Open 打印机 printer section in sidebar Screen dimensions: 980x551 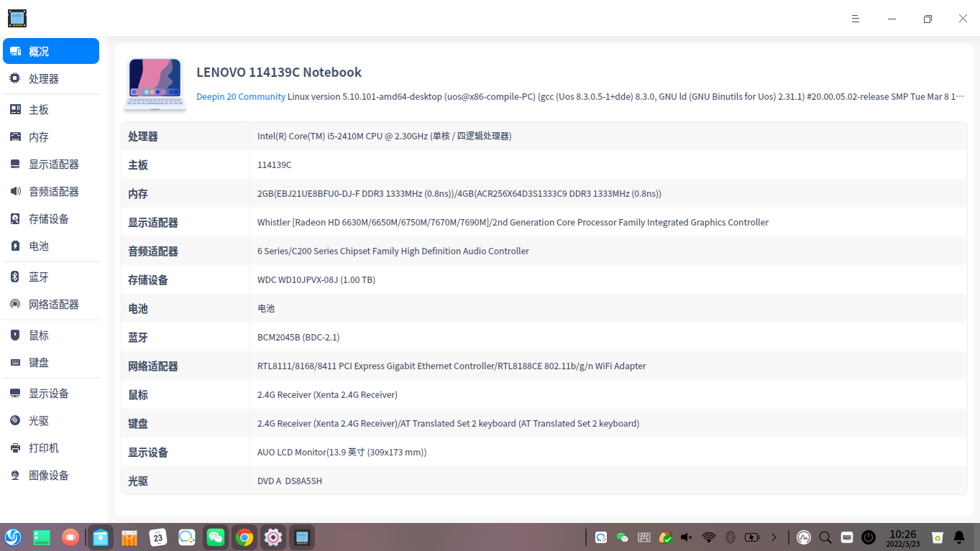point(51,448)
